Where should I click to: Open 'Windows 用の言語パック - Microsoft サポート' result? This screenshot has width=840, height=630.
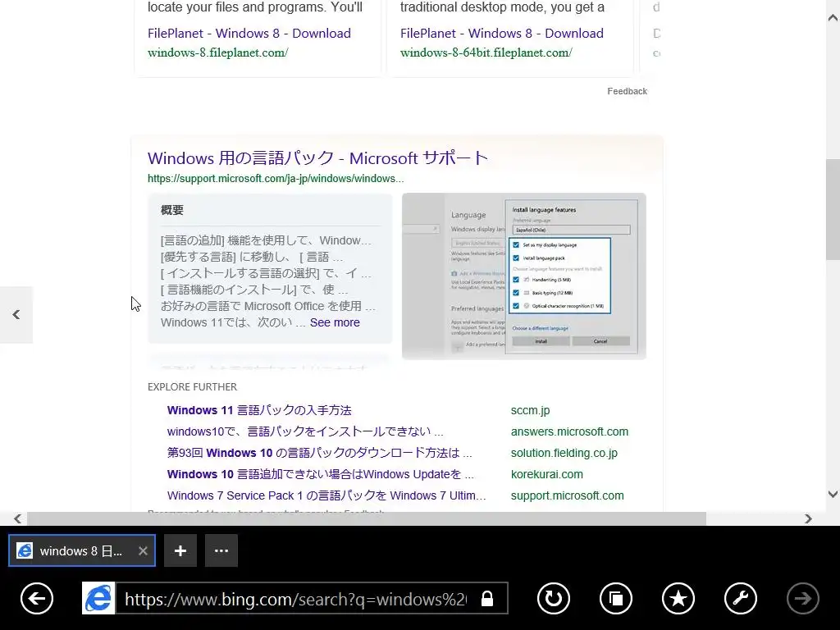tap(317, 158)
